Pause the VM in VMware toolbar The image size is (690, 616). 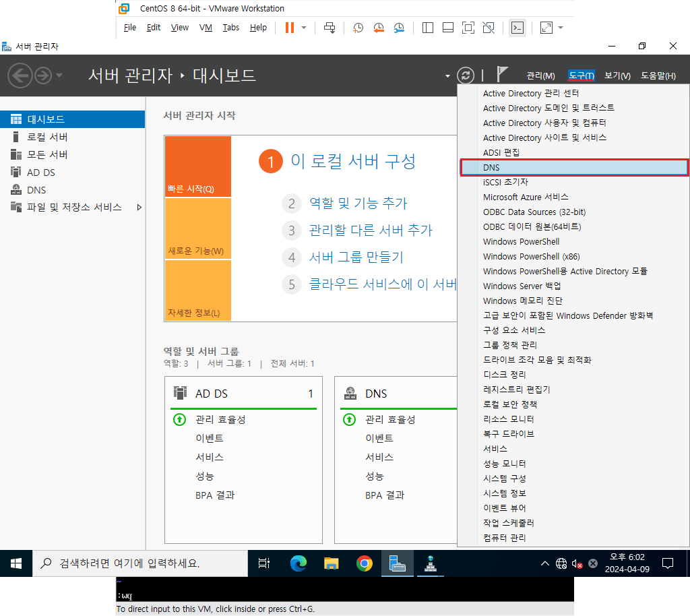[x=289, y=28]
